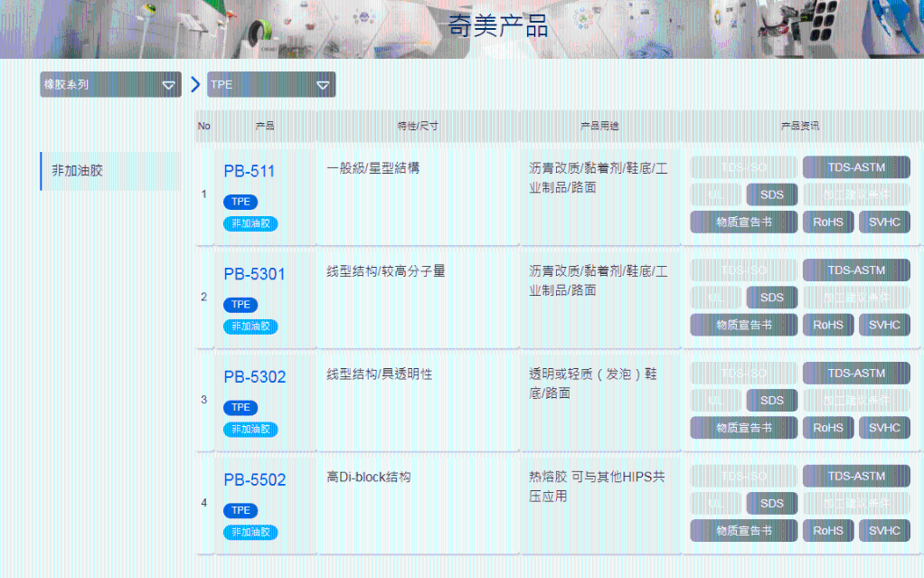Download TDS-ASTM for PB-5301

pos(856,270)
